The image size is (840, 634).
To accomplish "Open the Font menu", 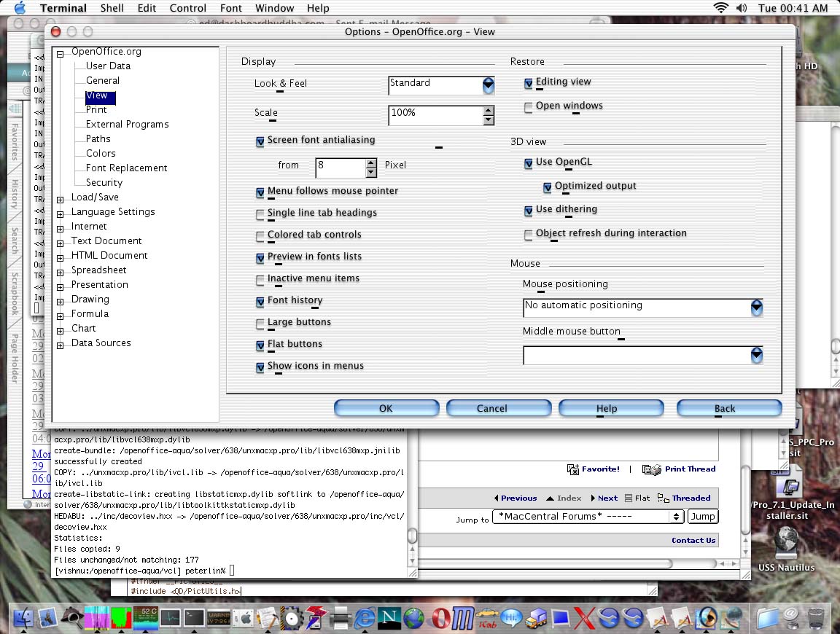I will (x=231, y=8).
